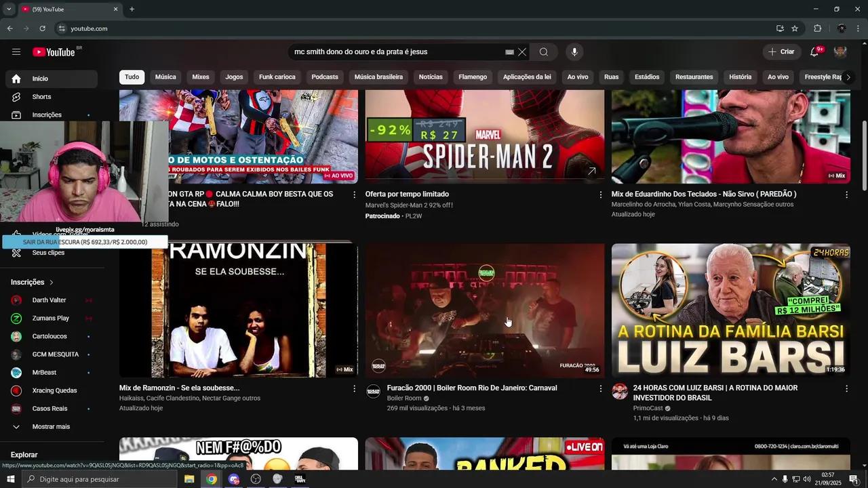
Task: Select the História filter chip
Action: click(x=741, y=77)
